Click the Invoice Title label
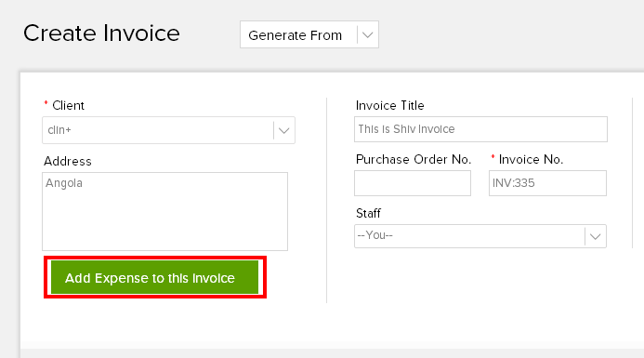This screenshot has height=358, width=644. 389,106
